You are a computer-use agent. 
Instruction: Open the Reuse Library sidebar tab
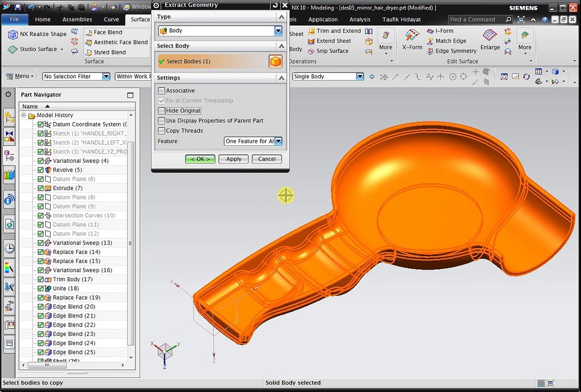click(9, 174)
